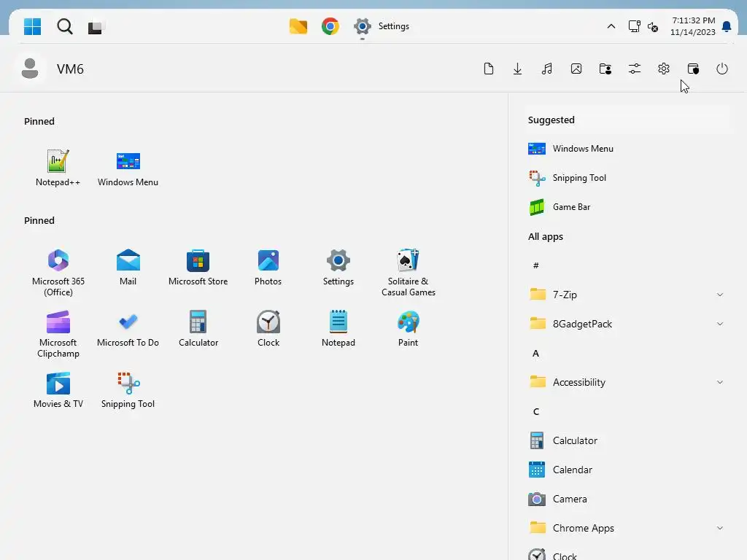The width and height of the screenshot is (747, 560).
Task: Click the Suggested section header
Action: click(551, 120)
